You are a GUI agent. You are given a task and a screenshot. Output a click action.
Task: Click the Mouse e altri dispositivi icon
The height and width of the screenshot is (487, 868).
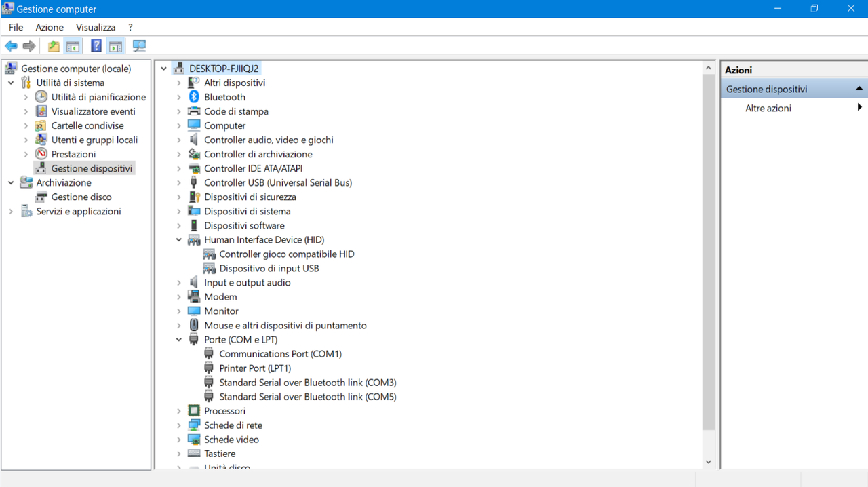(194, 326)
